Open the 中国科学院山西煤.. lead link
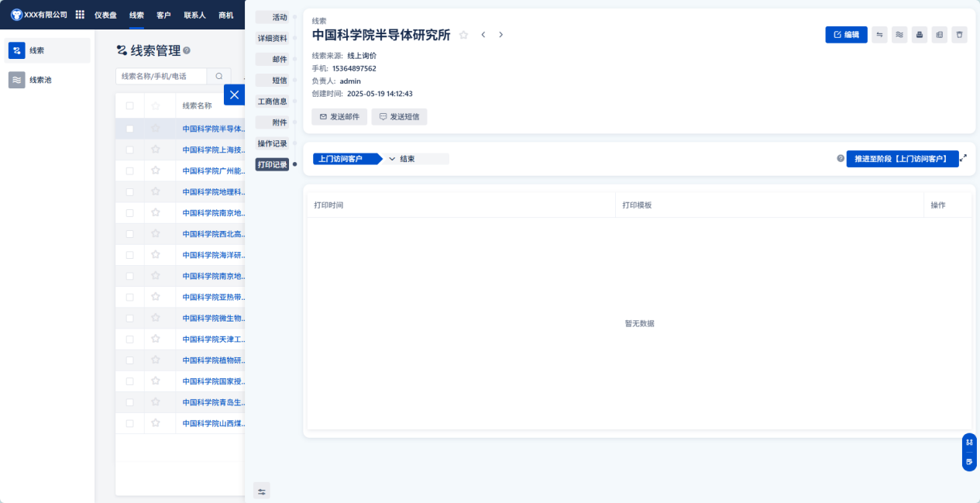 click(x=214, y=423)
